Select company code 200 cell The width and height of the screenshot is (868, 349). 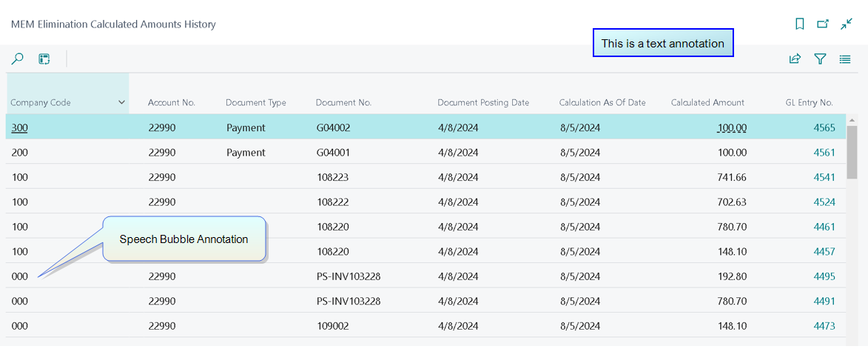[19, 153]
